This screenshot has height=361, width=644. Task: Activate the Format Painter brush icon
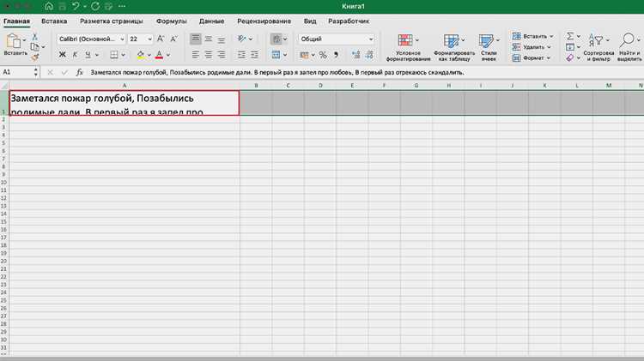35,57
